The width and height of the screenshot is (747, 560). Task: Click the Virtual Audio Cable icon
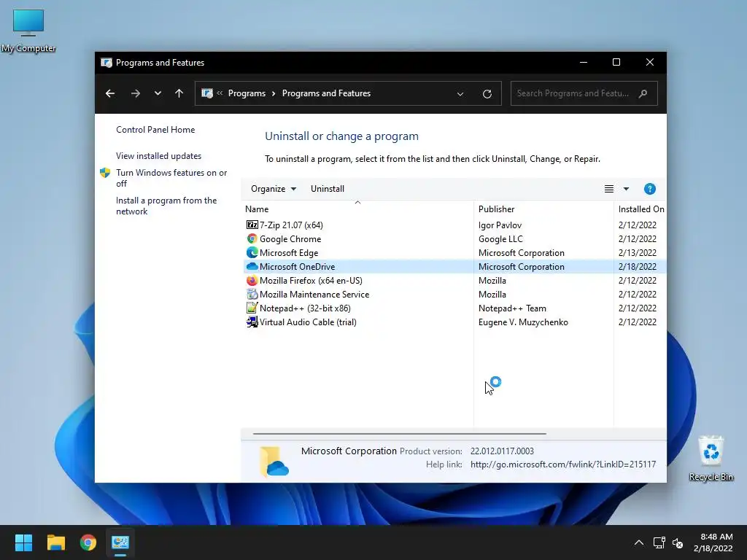coord(252,322)
